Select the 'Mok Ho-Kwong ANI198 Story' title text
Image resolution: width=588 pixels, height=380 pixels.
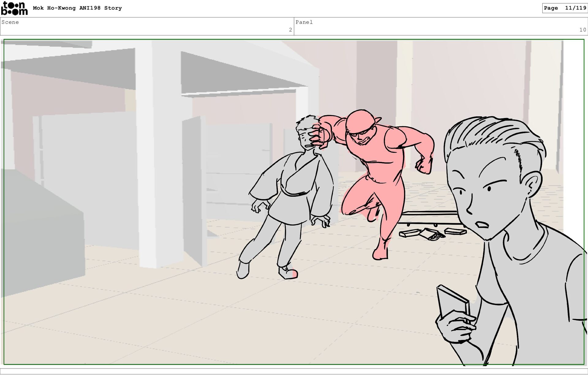tap(77, 8)
